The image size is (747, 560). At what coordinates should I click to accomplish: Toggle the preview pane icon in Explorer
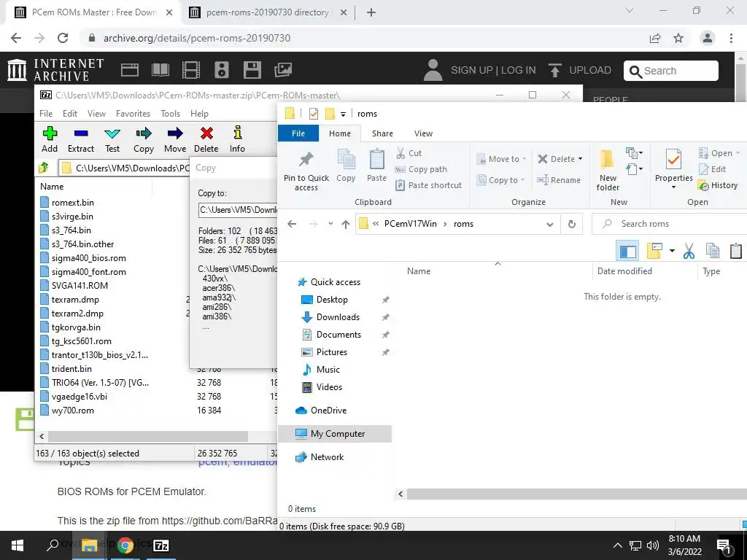pos(627,251)
